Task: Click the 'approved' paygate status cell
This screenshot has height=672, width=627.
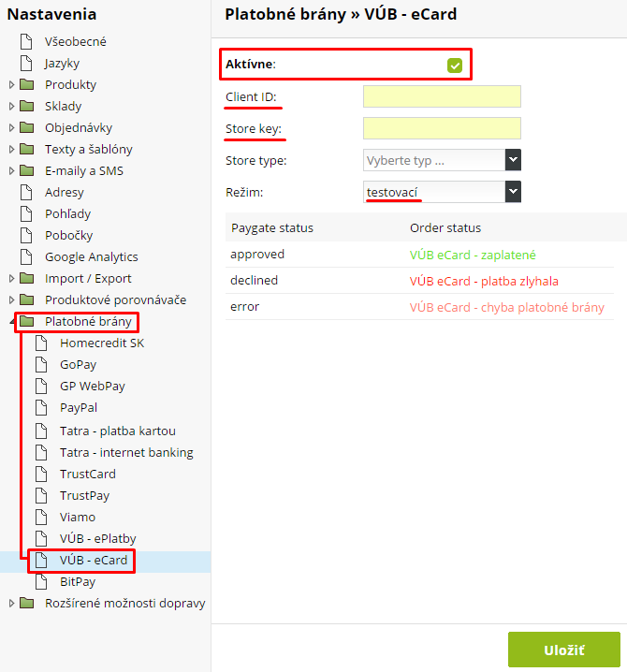Action: [257, 255]
